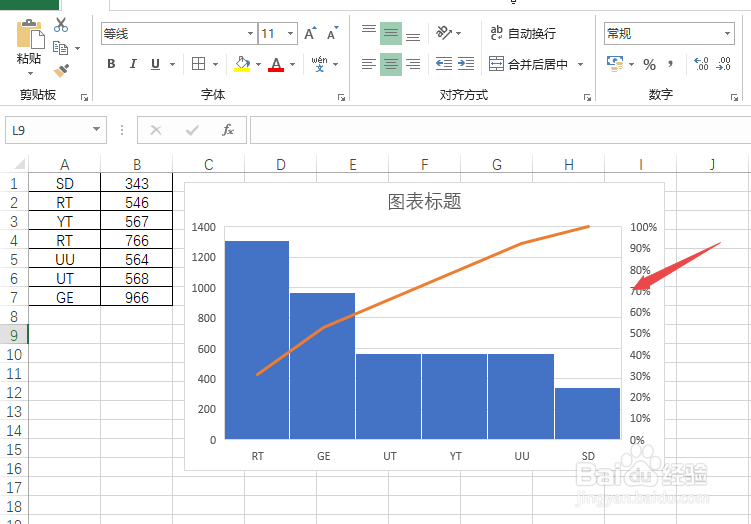The height and width of the screenshot is (524, 751).
Task: Open merge and center dropdown arrow
Action: (580, 64)
